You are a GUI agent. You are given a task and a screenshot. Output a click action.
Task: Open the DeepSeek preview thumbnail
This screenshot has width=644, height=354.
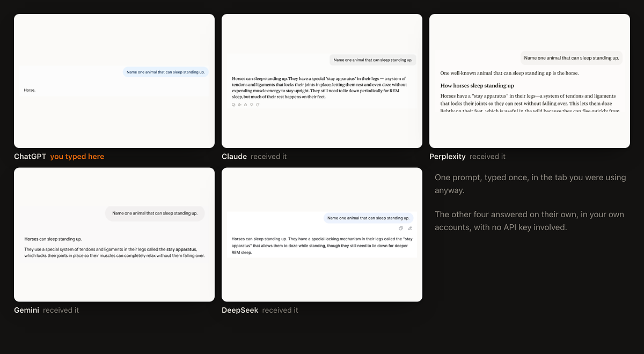322,234
